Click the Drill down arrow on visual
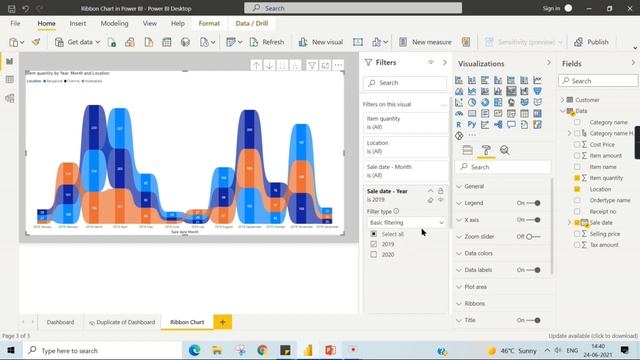The height and width of the screenshot is (360, 640). [269, 65]
